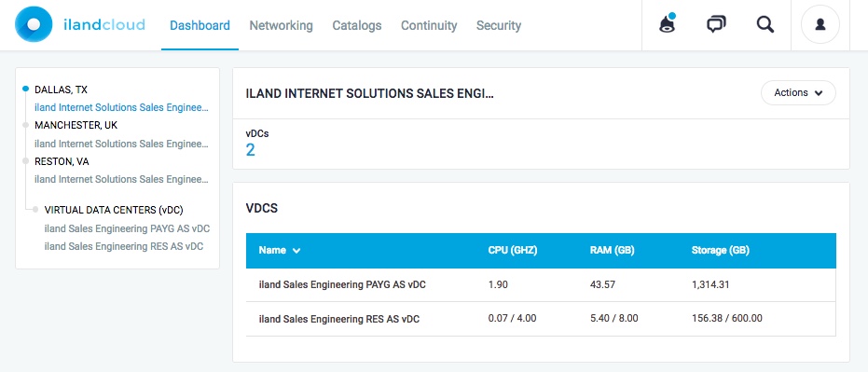Open the iland Sales Engineering PAYG AS vDC table row

(541, 285)
